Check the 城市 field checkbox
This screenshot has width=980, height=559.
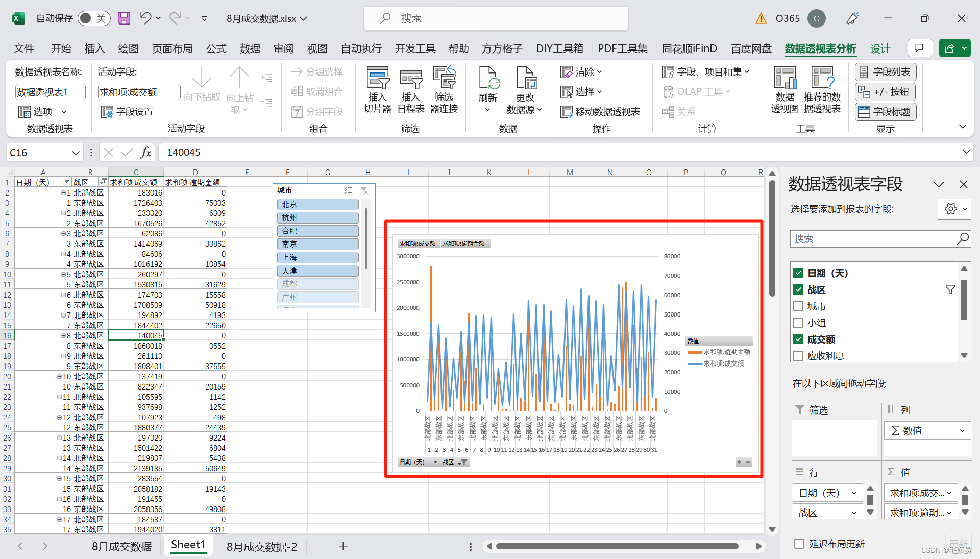(799, 306)
